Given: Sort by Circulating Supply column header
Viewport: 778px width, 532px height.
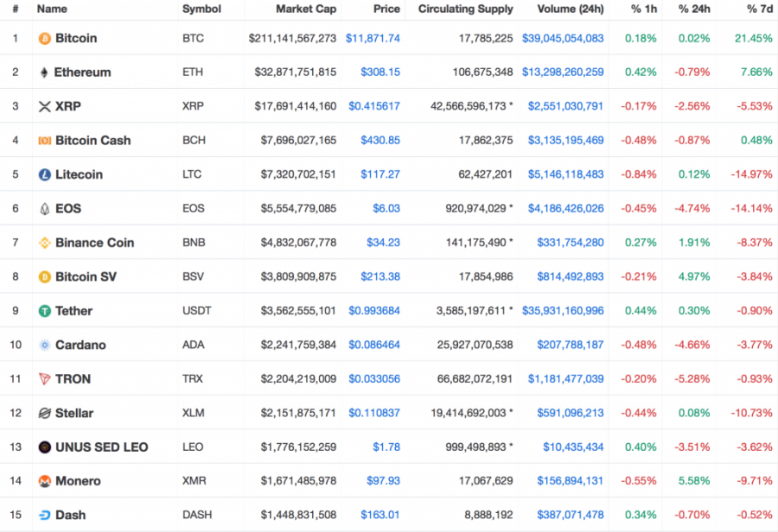Looking at the screenshot, I should (465, 9).
